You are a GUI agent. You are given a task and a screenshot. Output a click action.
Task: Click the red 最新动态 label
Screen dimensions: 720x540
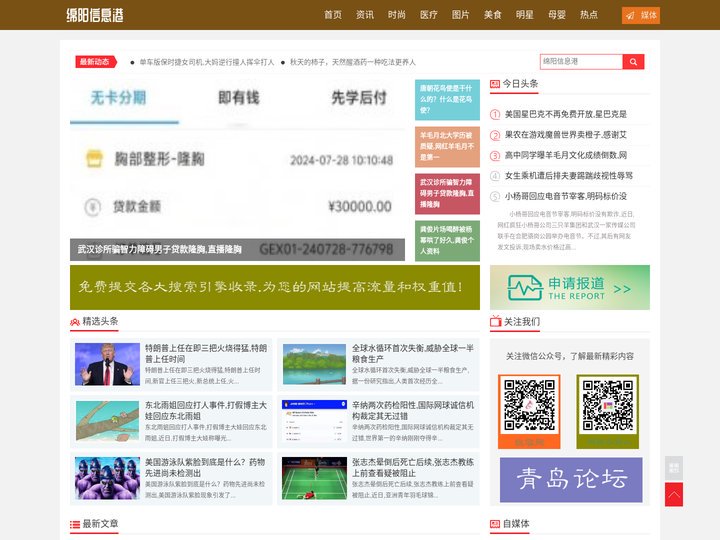coord(96,62)
